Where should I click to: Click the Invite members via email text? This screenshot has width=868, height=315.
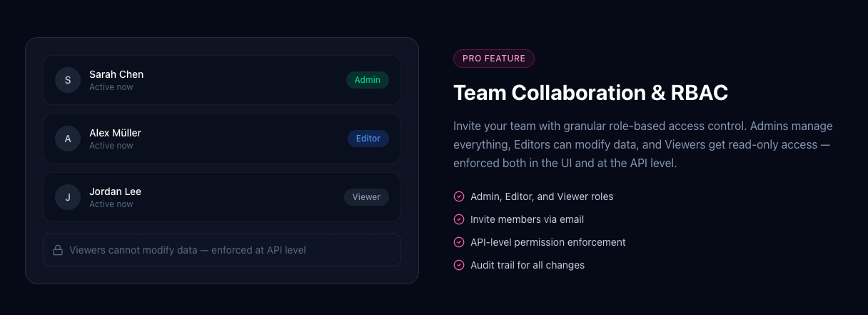pyautogui.click(x=527, y=219)
